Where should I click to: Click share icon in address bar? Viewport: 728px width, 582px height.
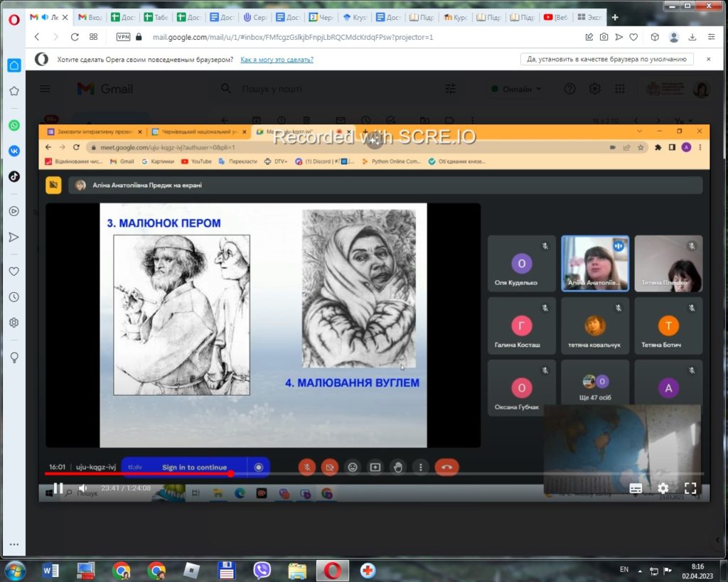[x=589, y=37]
